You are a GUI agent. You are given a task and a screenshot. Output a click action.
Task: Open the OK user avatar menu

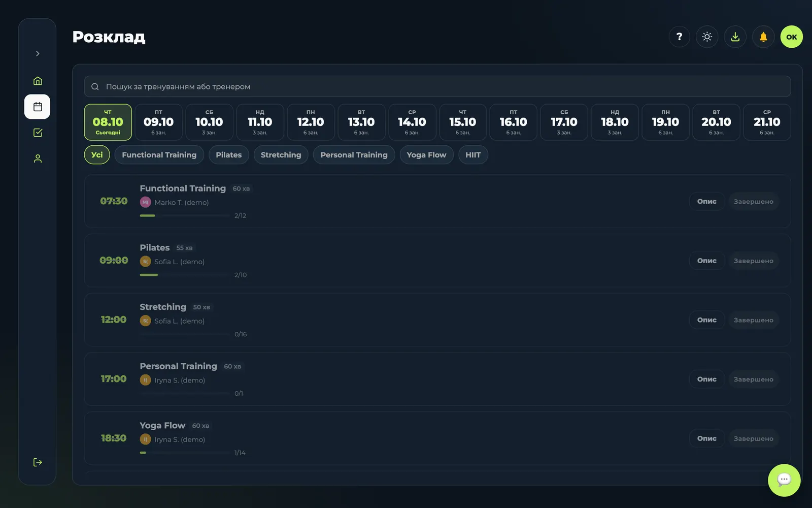coord(792,37)
